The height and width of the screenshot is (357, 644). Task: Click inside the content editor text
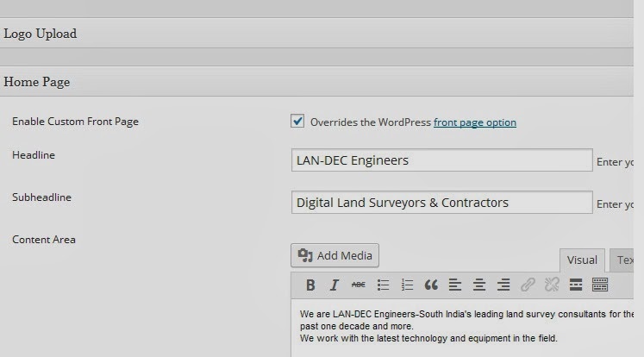(x=462, y=327)
